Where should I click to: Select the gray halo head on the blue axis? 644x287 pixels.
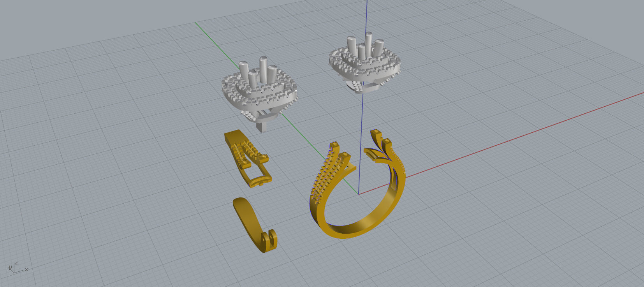[364, 63]
